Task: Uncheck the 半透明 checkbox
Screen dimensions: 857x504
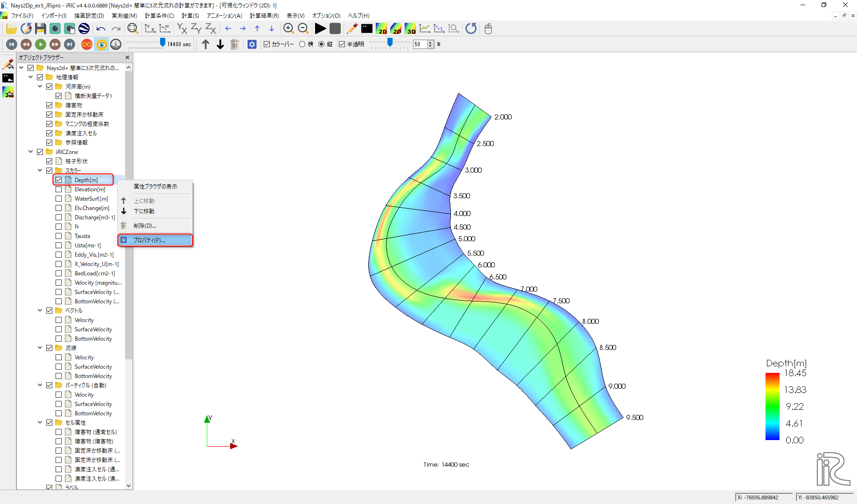Action: (x=342, y=44)
